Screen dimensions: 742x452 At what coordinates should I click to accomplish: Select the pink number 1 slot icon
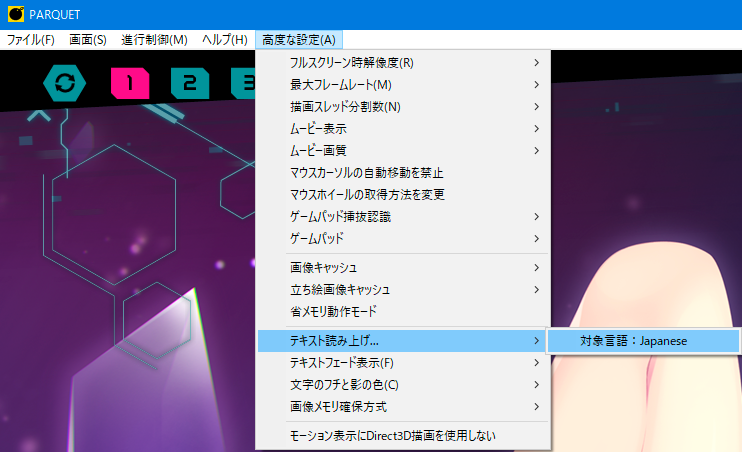[129, 83]
